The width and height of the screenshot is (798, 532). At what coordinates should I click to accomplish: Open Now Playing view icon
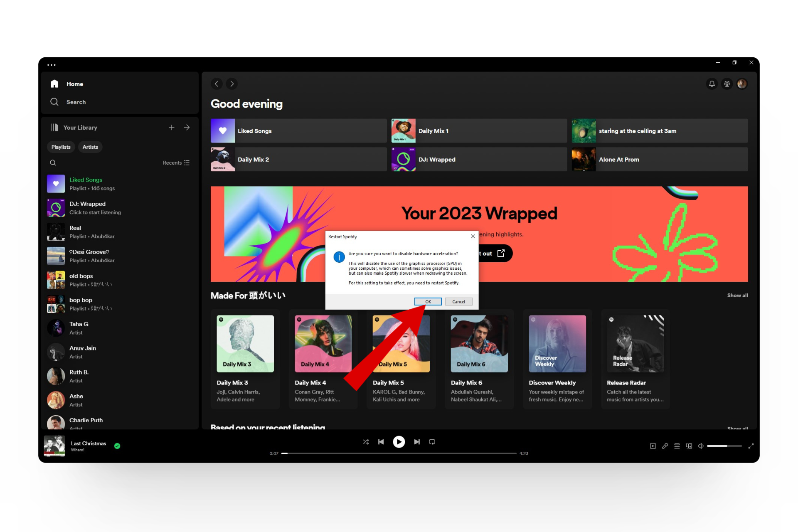click(653, 446)
